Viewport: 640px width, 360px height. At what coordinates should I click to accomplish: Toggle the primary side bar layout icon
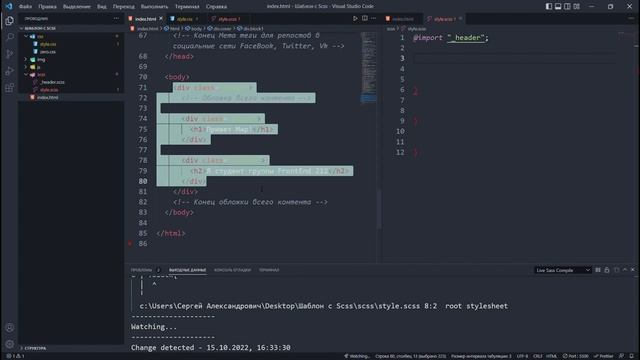click(x=549, y=6)
